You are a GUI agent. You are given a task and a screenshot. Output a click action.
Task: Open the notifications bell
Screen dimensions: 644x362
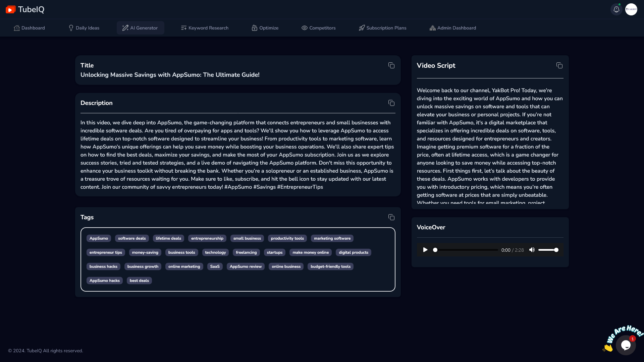point(616,9)
